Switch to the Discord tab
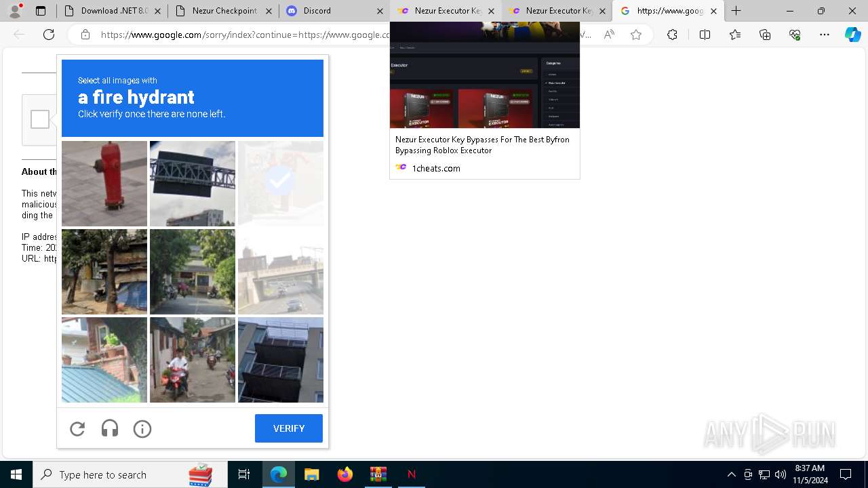The height and width of the screenshot is (488, 868). (x=334, y=11)
